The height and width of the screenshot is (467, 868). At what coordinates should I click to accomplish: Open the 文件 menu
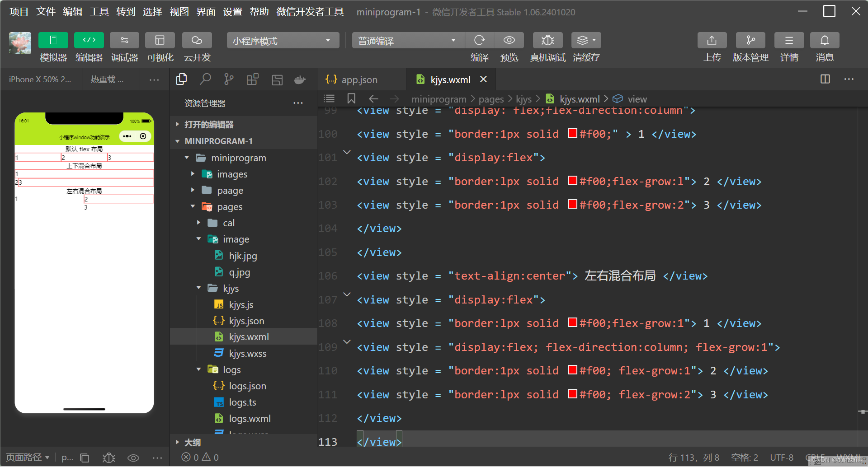[46, 12]
